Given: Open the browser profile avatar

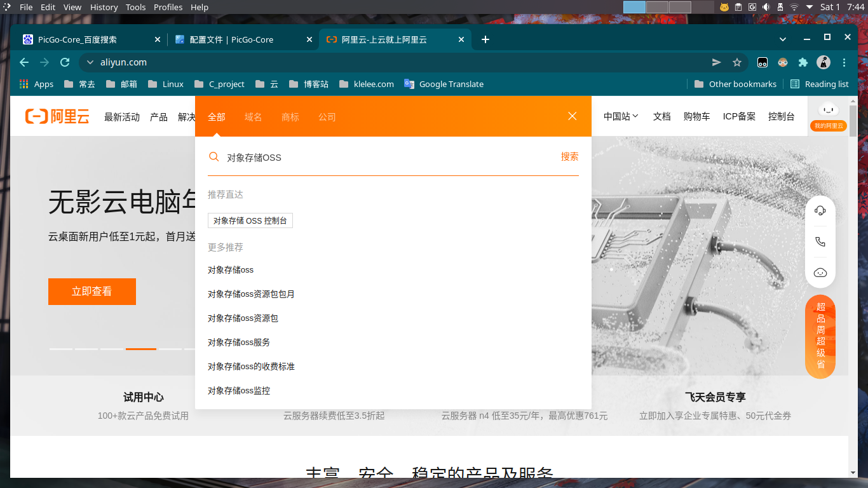Looking at the screenshot, I should 824,62.
